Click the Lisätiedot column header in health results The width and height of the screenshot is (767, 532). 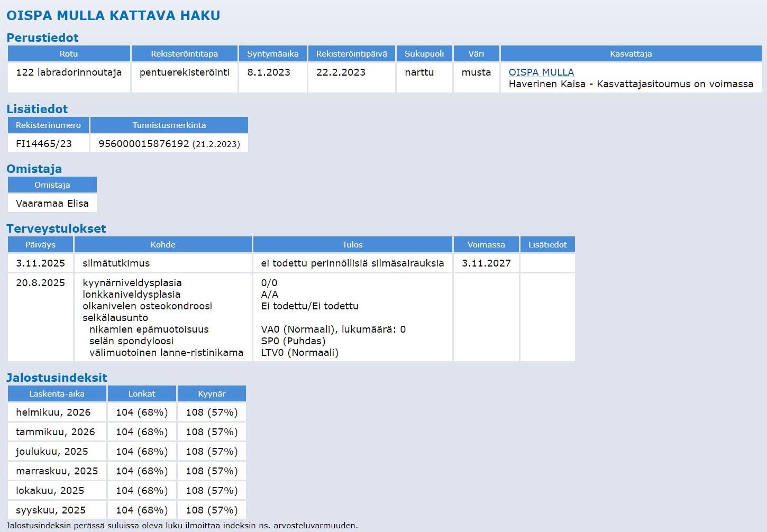click(547, 245)
